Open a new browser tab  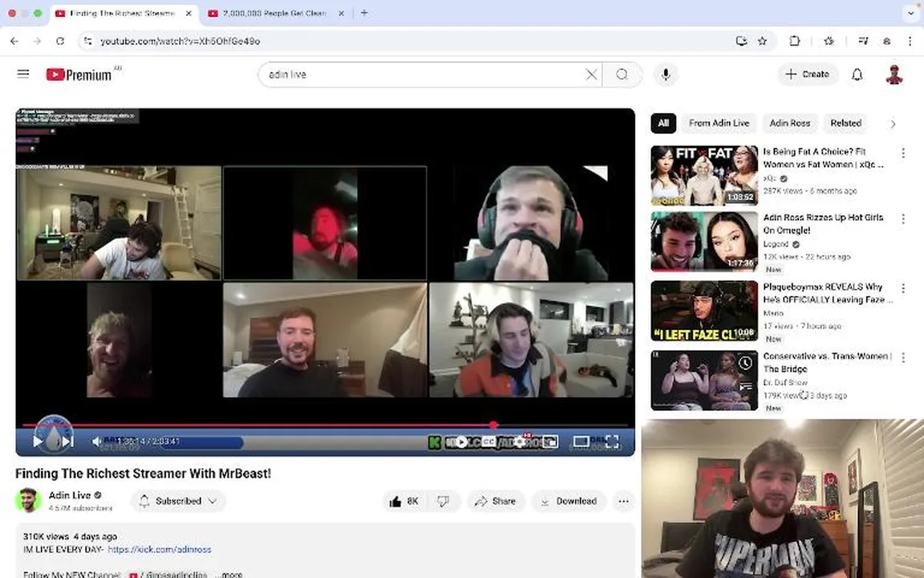click(x=364, y=13)
